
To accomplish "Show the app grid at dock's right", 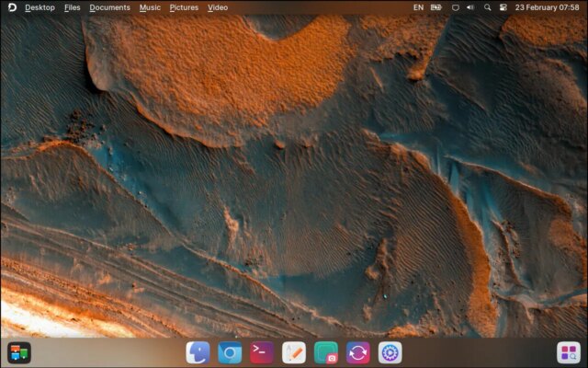I will [569, 352].
